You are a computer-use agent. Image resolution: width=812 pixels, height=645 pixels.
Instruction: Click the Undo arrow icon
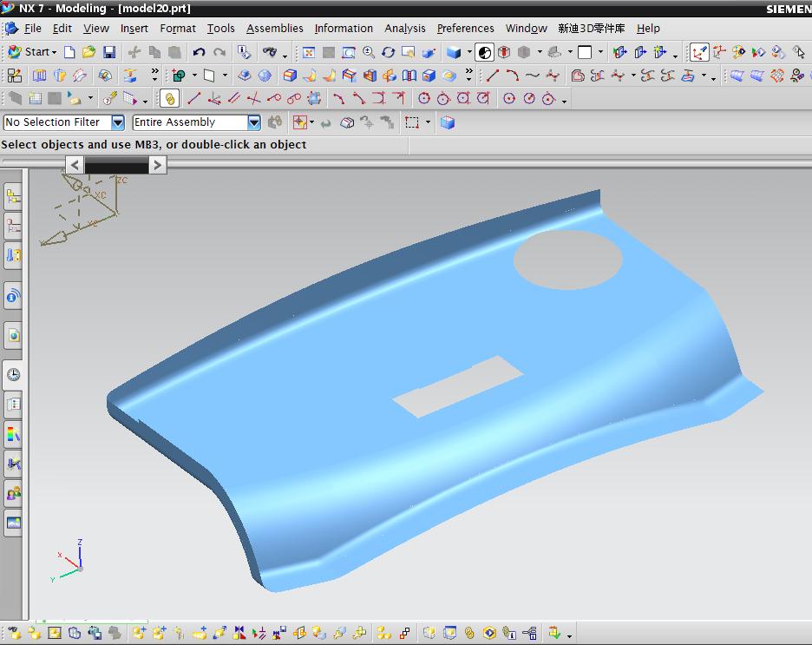point(200,52)
